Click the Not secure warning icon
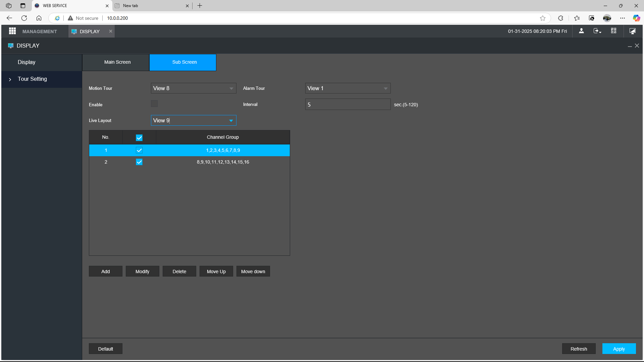The height and width of the screenshot is (362, 644). click(70, 18)
